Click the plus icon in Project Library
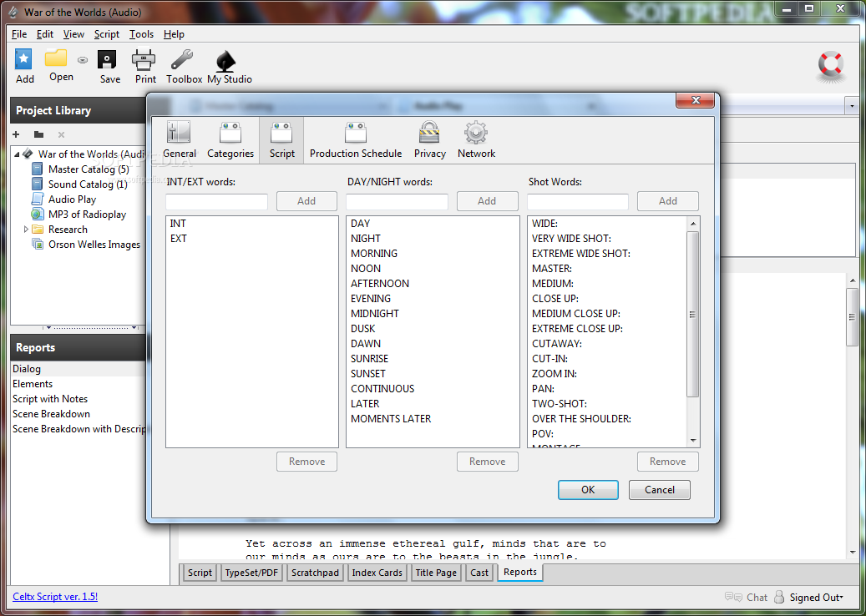 pos(16,134)
